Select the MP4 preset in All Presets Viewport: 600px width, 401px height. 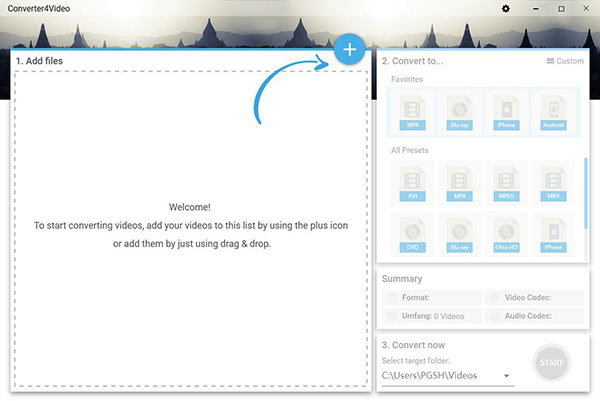pos(459,184)
